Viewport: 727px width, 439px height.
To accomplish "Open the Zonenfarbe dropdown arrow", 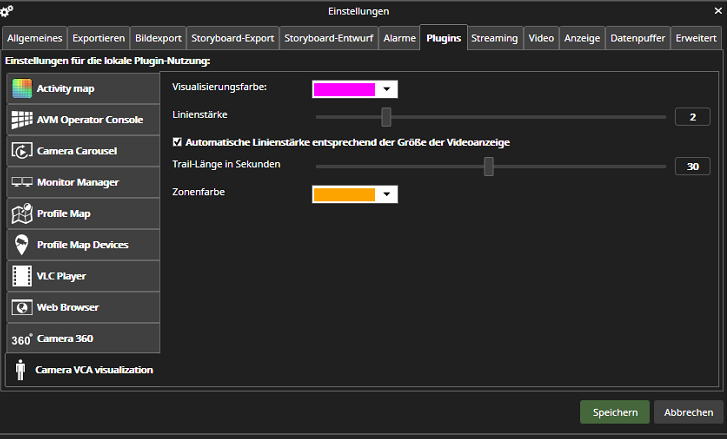I will [387, 194].
